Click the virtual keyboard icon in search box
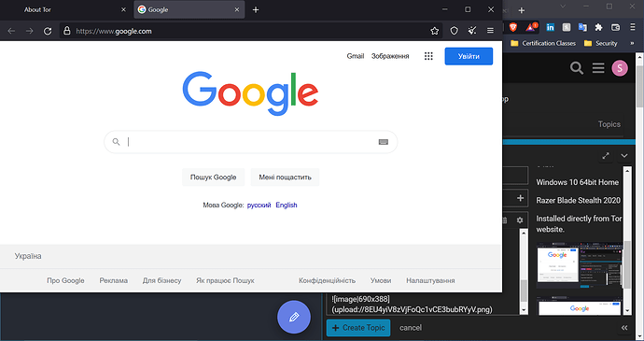This screenshot has width=644, height=341. (x=384, y=142)
